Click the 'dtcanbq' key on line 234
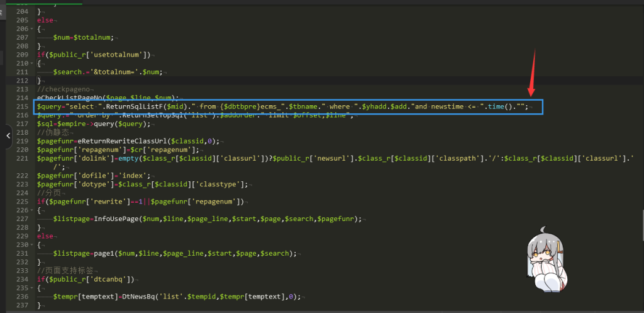The height and width of the screenshot is (313, 644). click(x=108, y=279)
